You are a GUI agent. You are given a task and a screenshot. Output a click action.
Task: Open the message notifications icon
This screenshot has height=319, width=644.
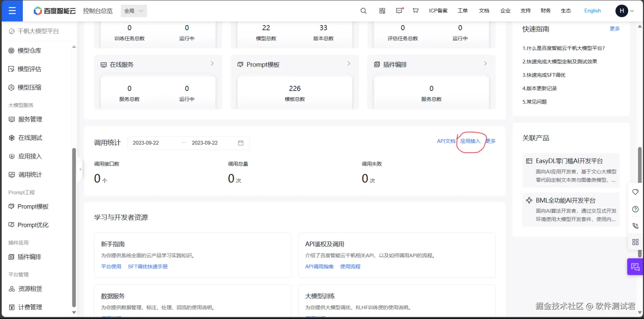(x=400, y=11)
